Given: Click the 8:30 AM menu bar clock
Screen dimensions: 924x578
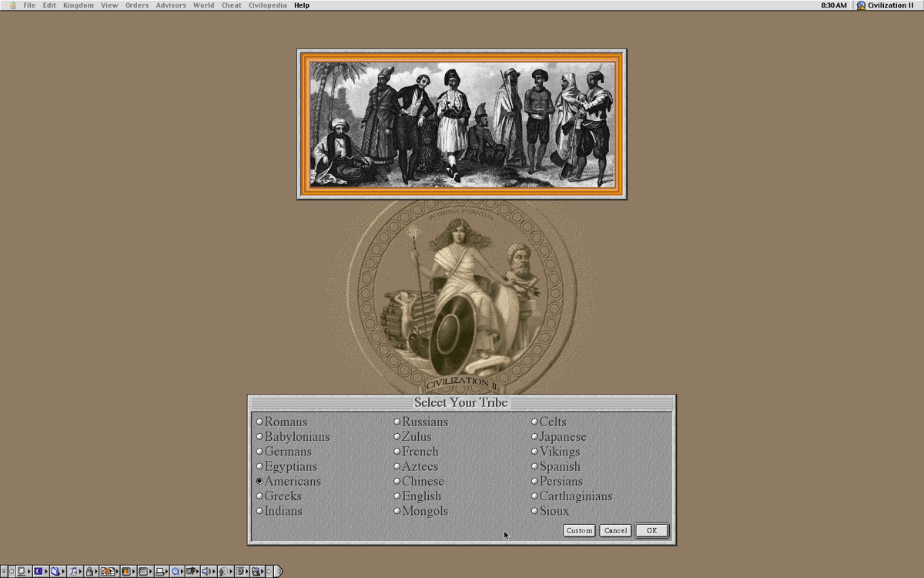Looking at the screenshot, I should pos(834,5).
